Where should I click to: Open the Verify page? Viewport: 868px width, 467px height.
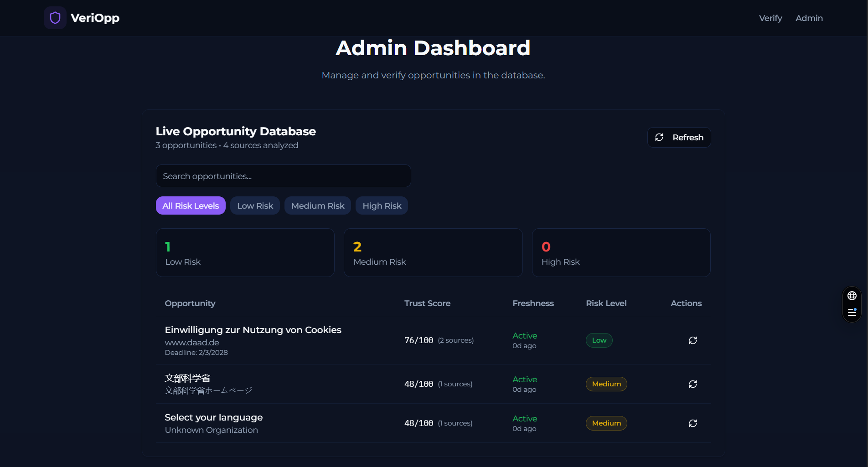770,18
